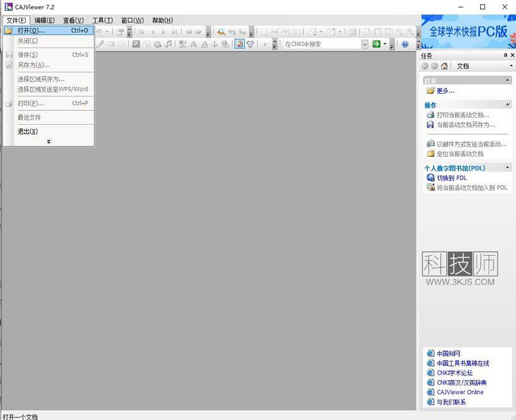The height and width of the screenshot is (420, 516).
Task: Click the 切换到 PDL link
Action: [452, 178]
